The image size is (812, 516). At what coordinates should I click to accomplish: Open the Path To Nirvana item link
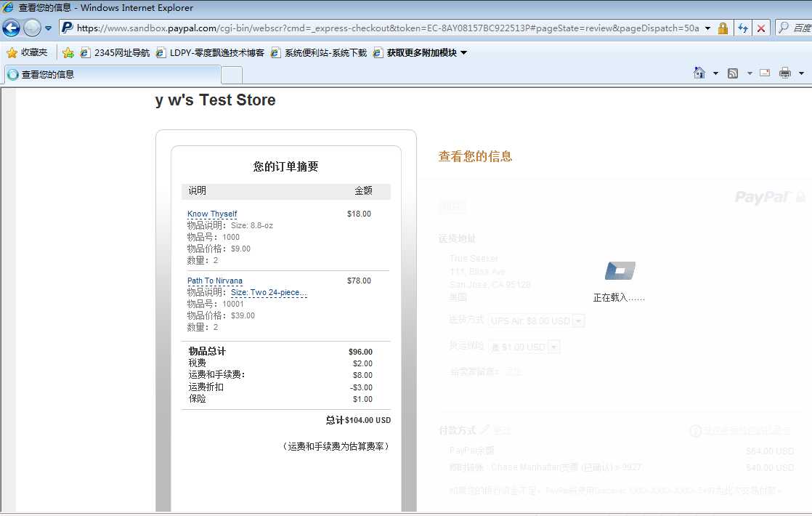click(214, 280)
